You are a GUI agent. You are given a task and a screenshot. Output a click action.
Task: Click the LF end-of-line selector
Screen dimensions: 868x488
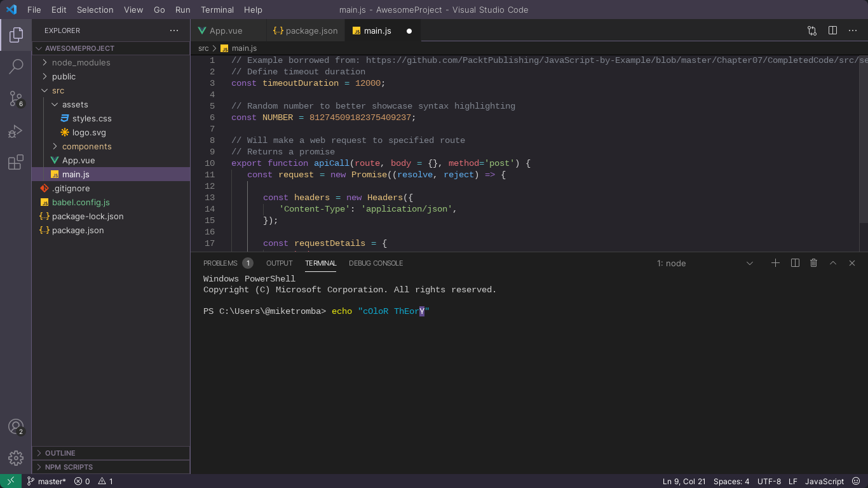point(793,481)
